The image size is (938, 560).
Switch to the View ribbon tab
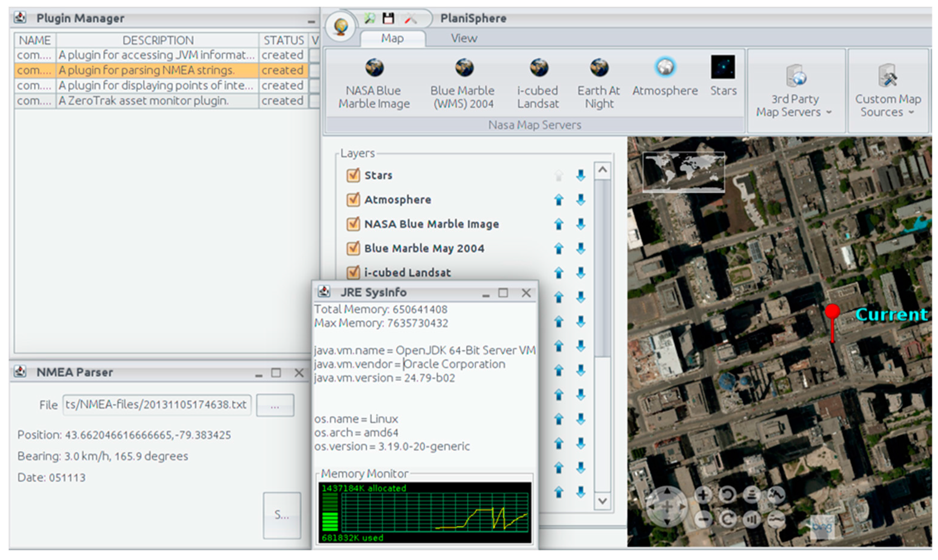click(x=464, y=38)
